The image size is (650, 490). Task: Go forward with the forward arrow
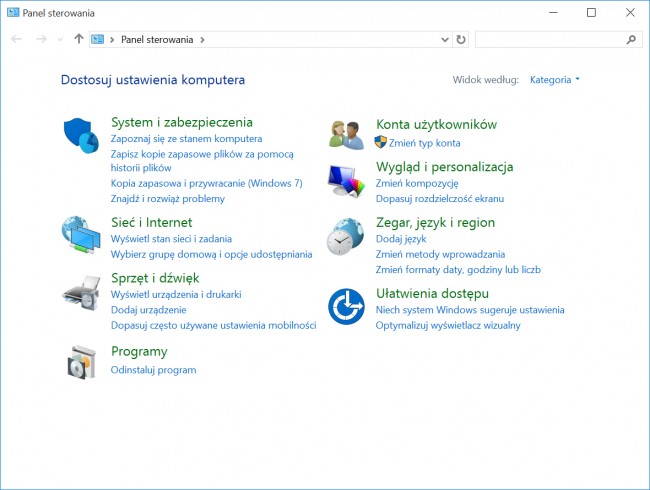click(x=41, y=39)
